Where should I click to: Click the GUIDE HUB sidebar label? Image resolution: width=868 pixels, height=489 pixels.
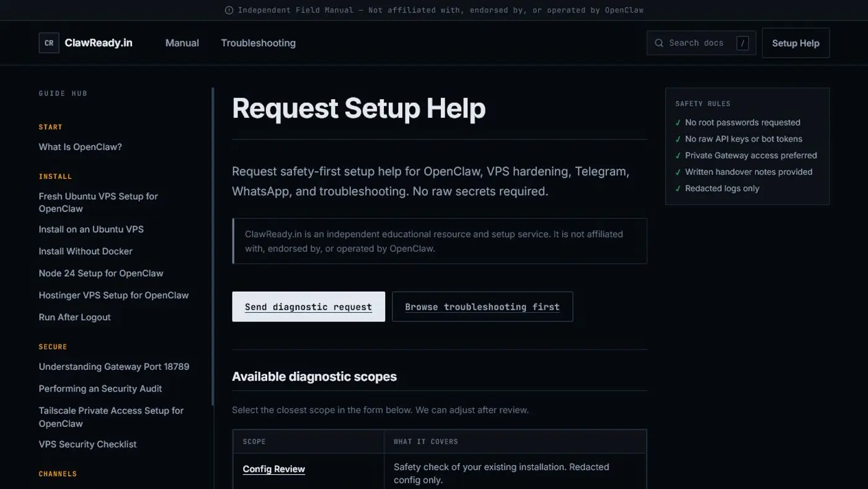click(63, 93)
